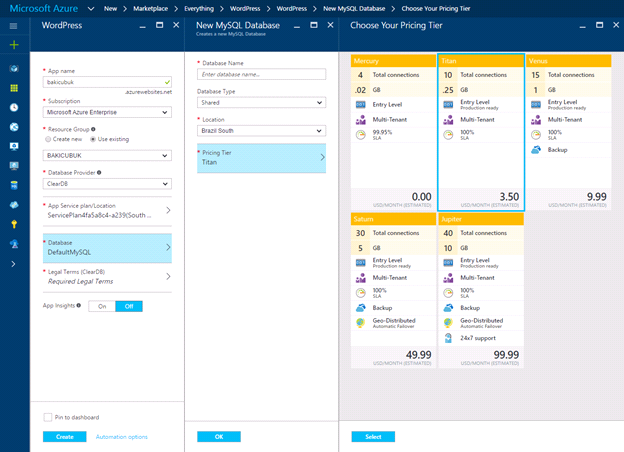Image resolution: width=624 pixels, height=452 pixels.
Task: Check the Pin to dashboard checkbox
Action: click(48, 417)
